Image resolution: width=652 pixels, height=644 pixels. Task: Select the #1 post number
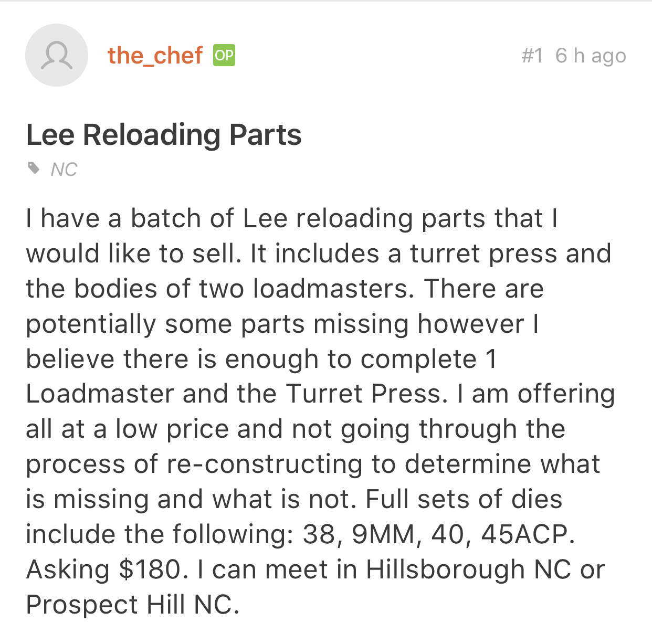point(532,56)
